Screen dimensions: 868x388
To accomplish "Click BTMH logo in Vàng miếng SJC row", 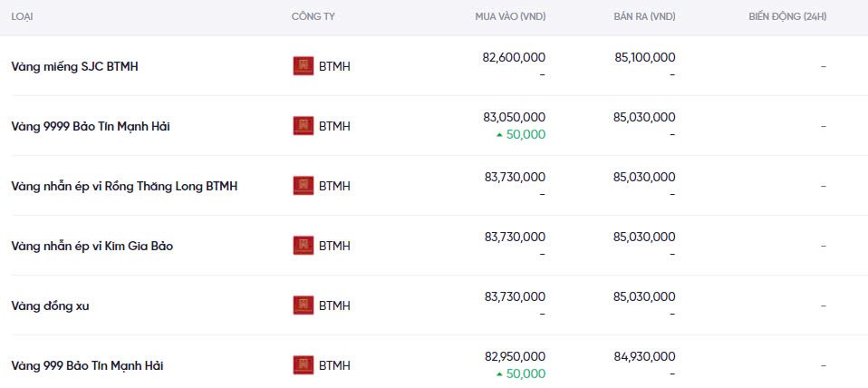I will tap(304, 66).
